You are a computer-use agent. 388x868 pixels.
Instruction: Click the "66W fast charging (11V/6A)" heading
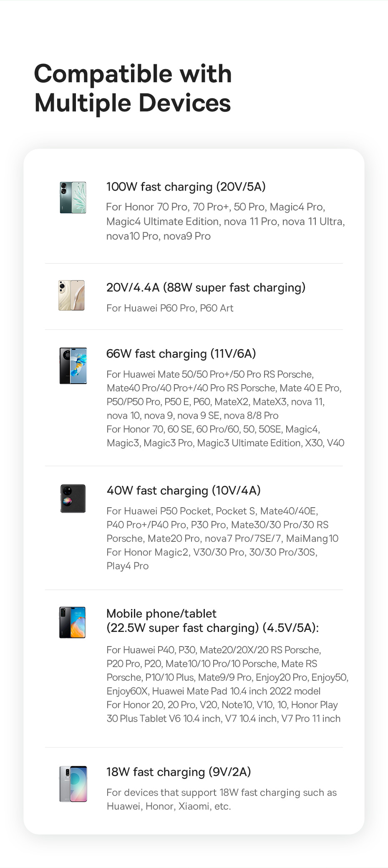[x=181, y=354]
